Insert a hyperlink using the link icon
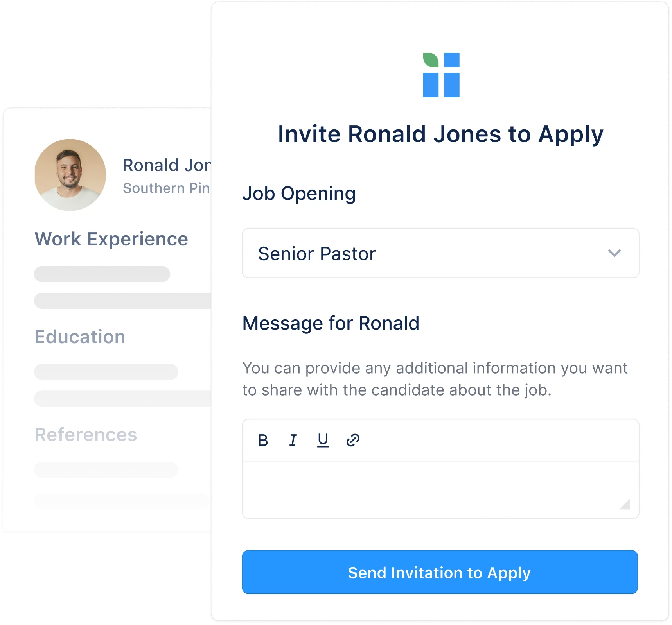The width and height of the screenshot is (672, 625). (352, 440)
